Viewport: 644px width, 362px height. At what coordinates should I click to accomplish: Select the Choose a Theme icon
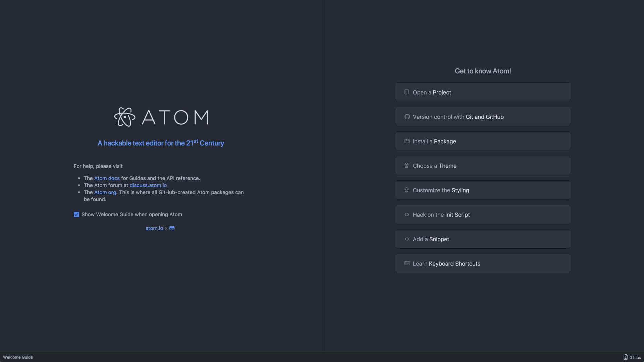(406, 165)
